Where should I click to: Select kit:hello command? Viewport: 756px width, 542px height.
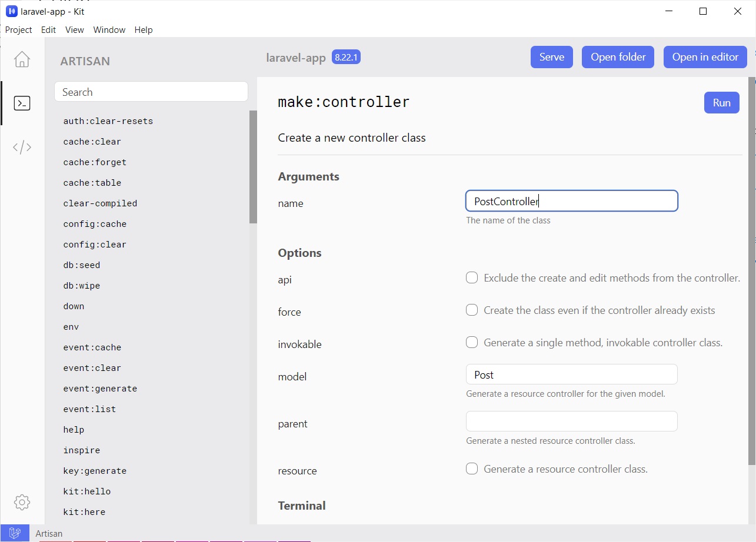click(x=87, y=491)
